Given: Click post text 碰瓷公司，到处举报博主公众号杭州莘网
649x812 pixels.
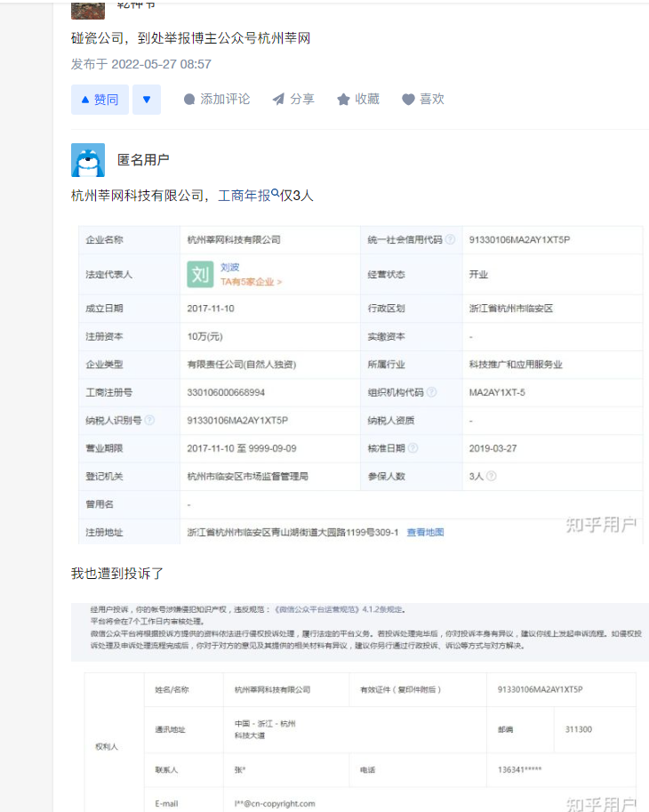Looking at the screenshot, I should (x=191, y=38).
